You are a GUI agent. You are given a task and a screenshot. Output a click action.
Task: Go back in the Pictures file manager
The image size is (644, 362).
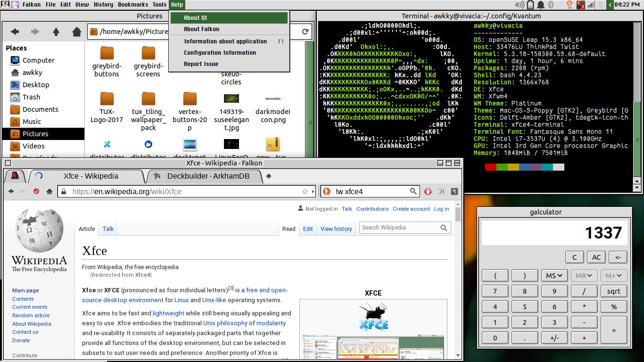15,32
